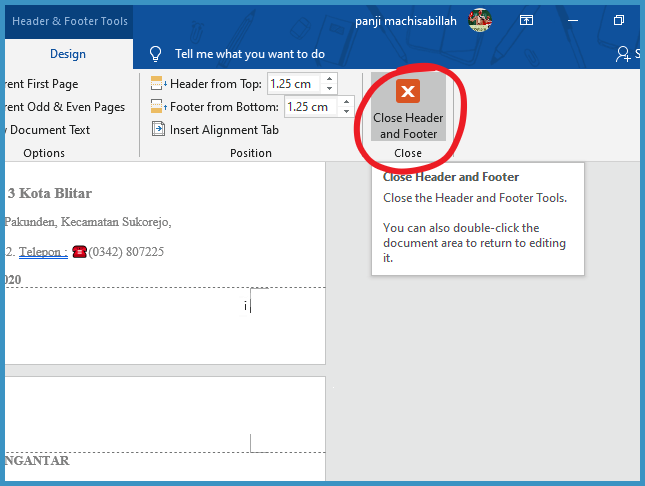This screenshot has height=486, width=645.
Task: Toggle the Different First Page option
Action: (42, 84)
